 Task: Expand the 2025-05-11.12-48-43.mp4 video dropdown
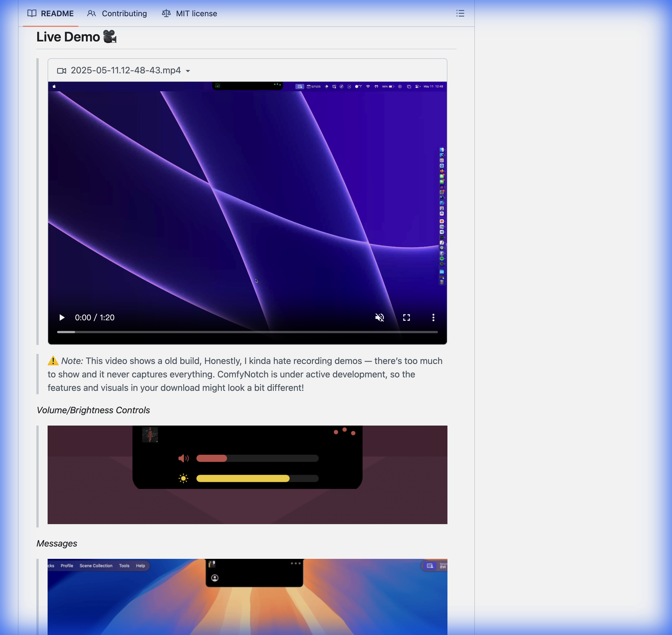click(123, 70)
